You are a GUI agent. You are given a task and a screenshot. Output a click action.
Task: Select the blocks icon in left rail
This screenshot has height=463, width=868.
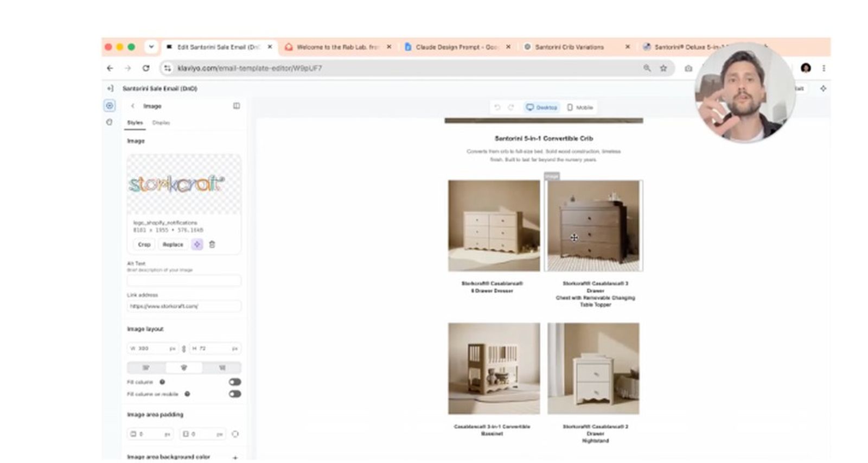tap(110, 106)
